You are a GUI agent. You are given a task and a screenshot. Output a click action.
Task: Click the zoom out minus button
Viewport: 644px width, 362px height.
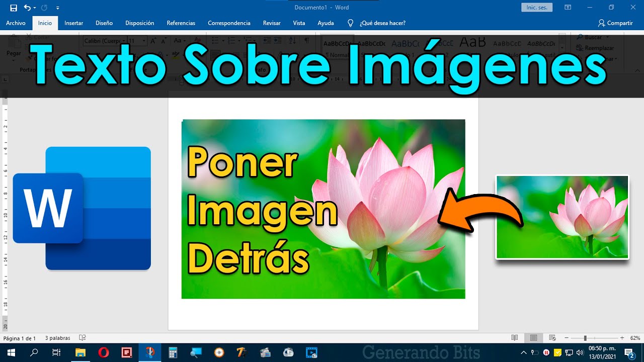click(x=567, y=338)
